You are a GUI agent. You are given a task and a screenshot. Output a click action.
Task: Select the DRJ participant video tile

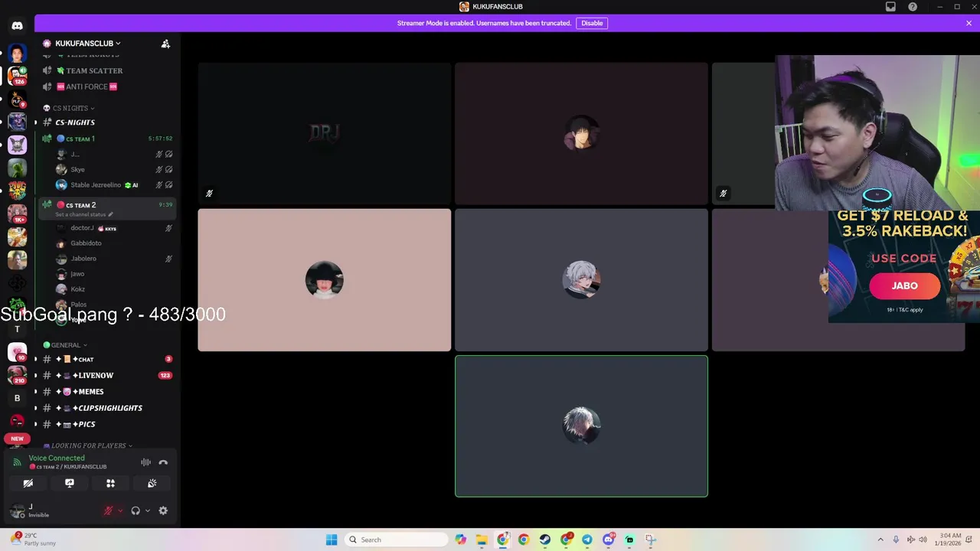325,134
